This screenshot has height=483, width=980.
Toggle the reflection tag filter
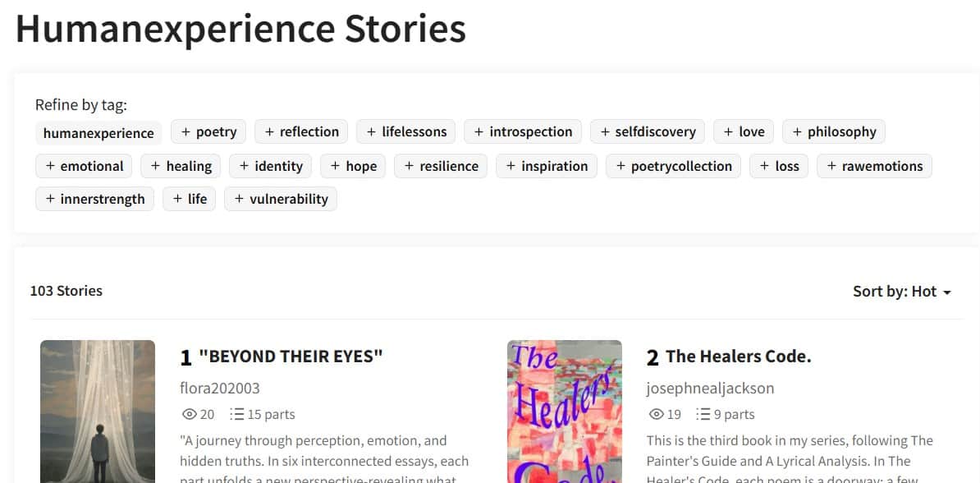pyautogui.click(x=301, y=131)
